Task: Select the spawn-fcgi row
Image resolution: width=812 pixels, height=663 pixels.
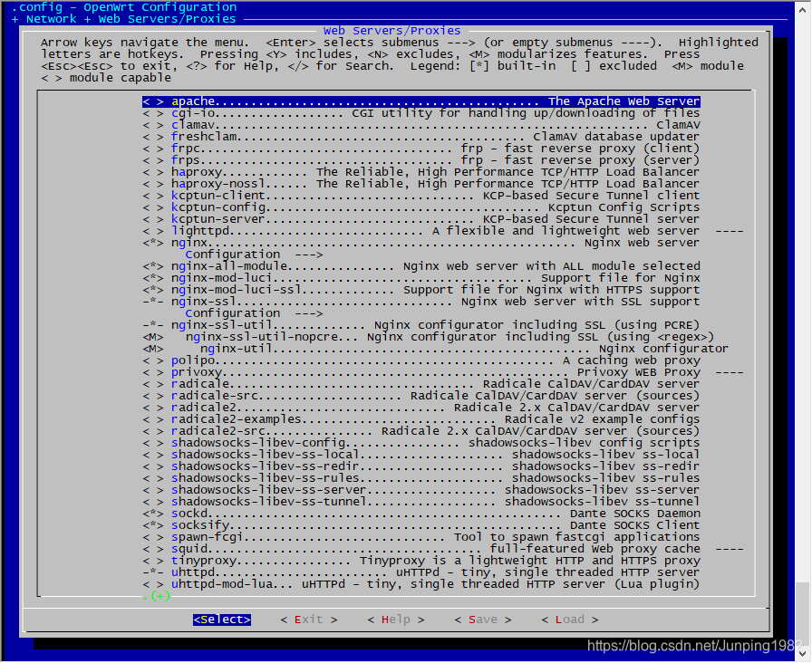Action: pos(421,538)
